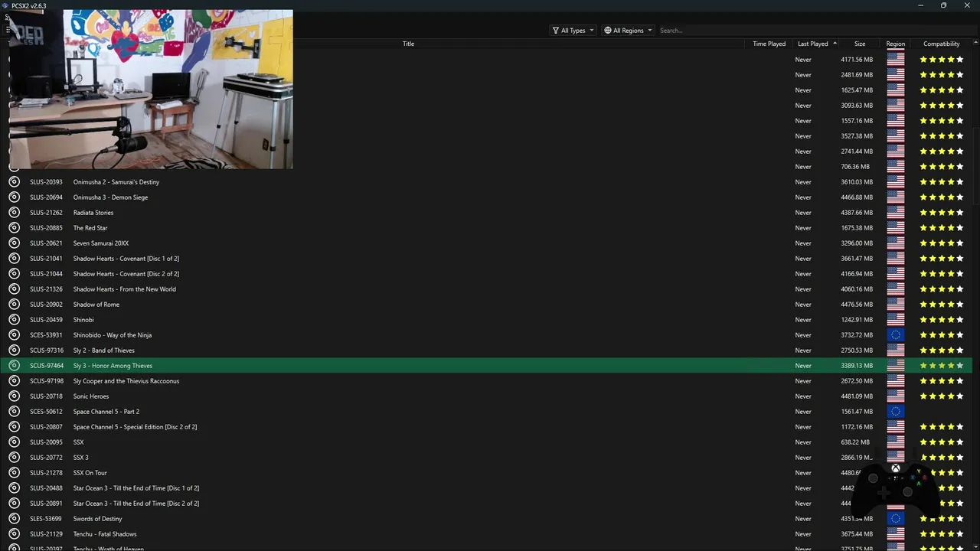
Task: Click size value 3610.03 MB
Action: pyautogui.click(x=857, y=182)
